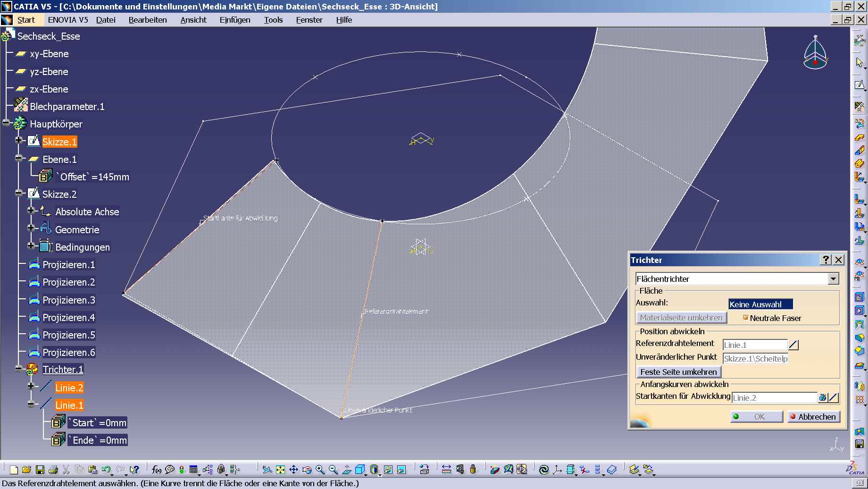
Task: Activate the Pan tool icon
Action: pyautogui.click(x=293, y=470)
